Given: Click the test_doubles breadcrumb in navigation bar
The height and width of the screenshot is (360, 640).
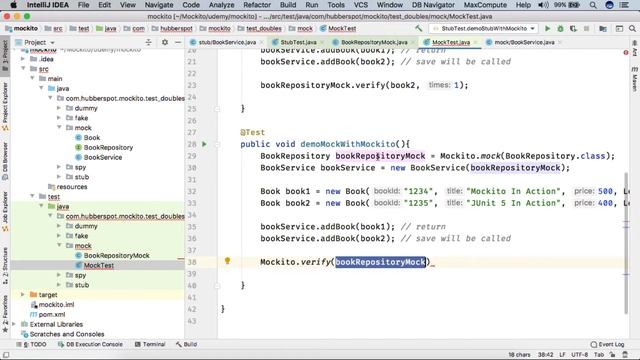Looking at the screenshot, I should click(x=260, y=29).
